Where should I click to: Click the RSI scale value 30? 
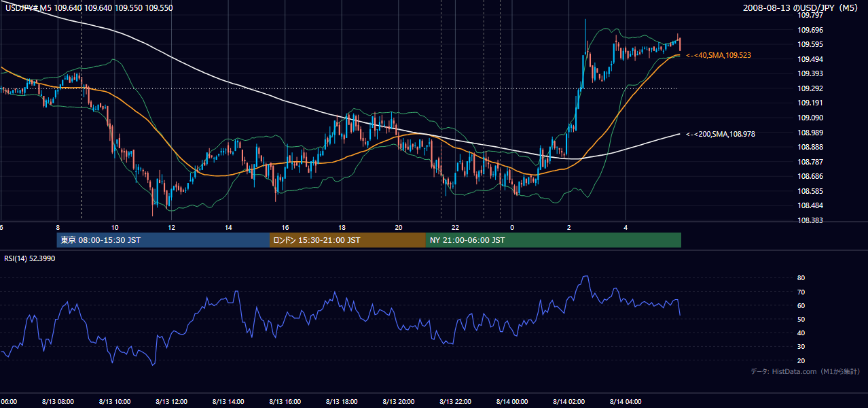point(801,347)
